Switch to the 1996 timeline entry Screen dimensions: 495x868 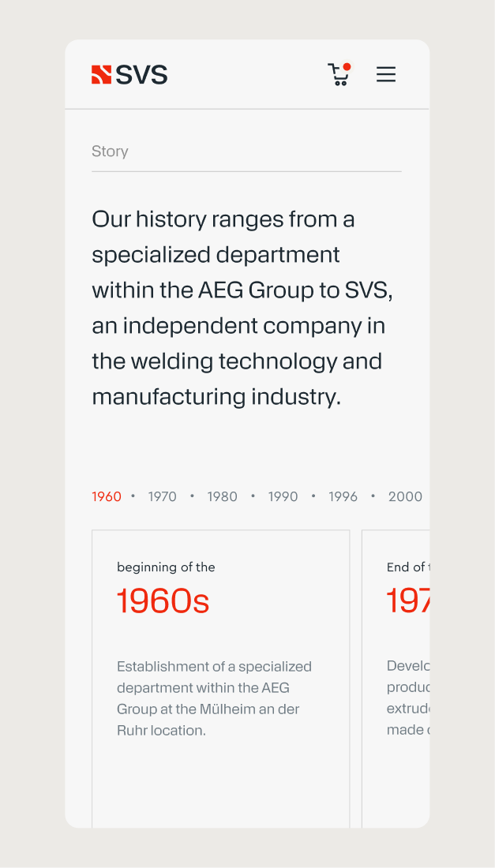(x=343, y=496)
